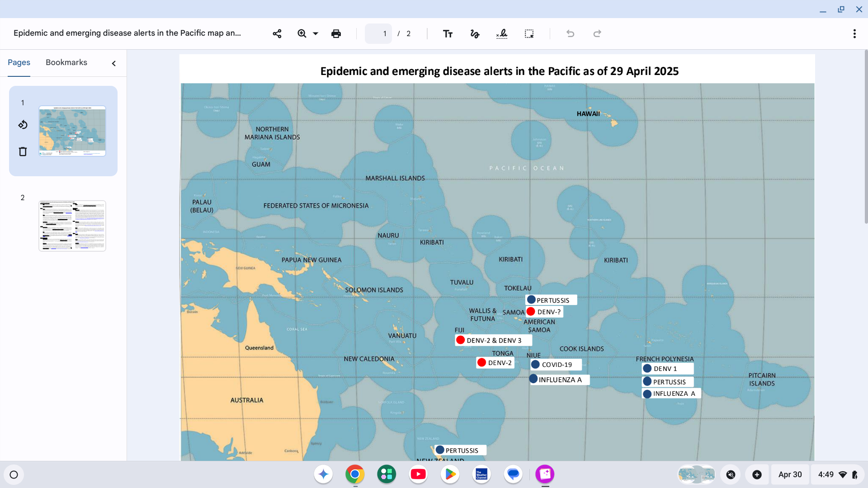The height and width of the screenshot is (488, 868).
Task: Open the three-dot more options menu
Action: point(854,33)
